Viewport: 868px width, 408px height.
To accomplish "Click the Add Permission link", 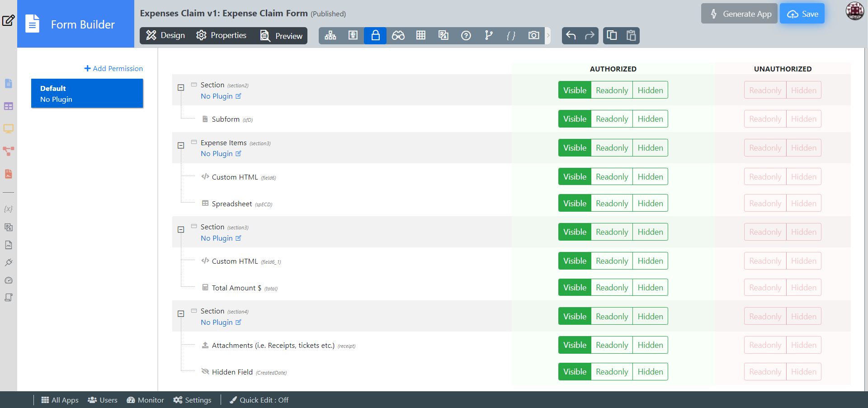I will 113,68.
